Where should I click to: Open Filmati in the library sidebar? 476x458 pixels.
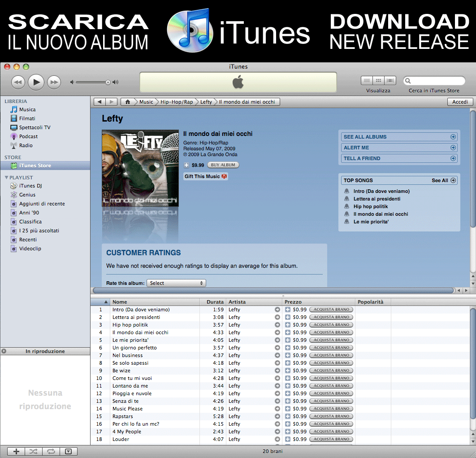(x=27, y=118)
